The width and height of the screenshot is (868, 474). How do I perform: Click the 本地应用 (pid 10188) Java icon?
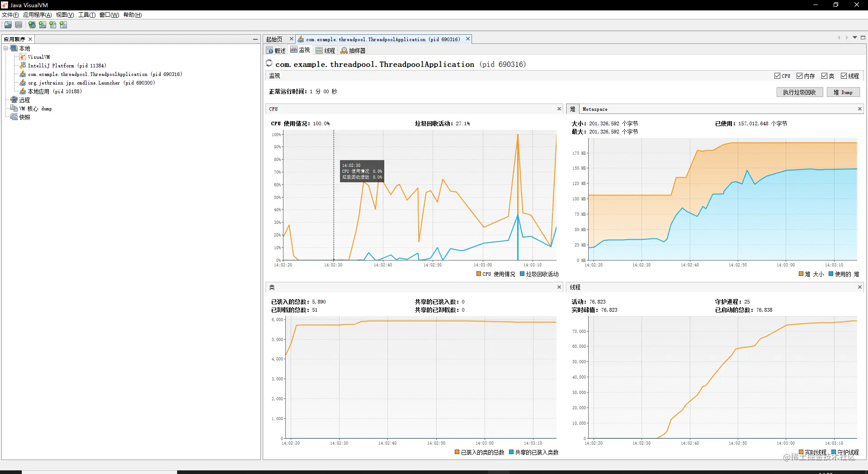[x=23, y=91]
